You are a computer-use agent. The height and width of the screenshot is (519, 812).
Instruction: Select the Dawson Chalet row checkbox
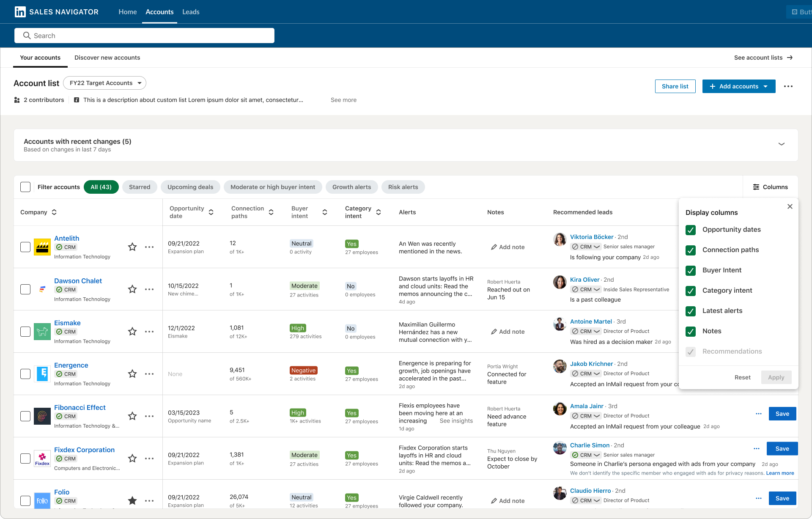coord(25,289)
